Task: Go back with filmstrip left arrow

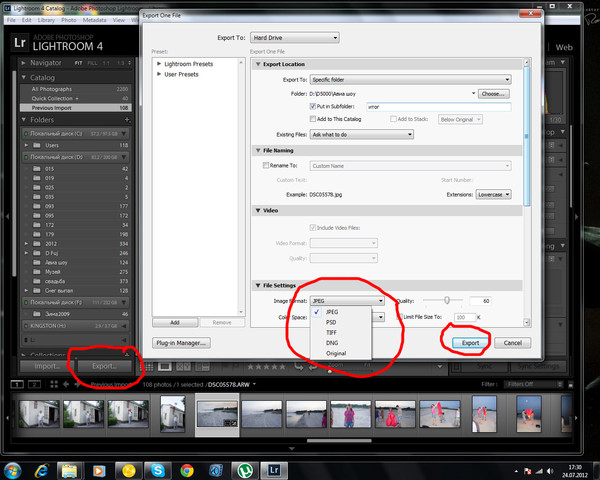Action: [x=66, y=384]
